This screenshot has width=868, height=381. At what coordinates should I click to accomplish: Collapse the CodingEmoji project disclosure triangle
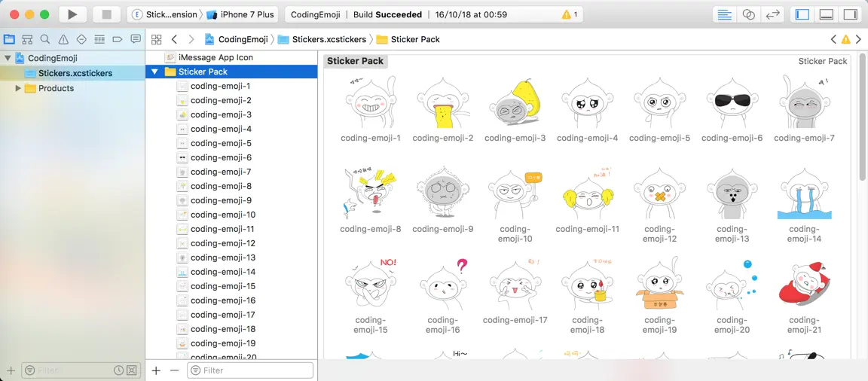click(8, 57)
